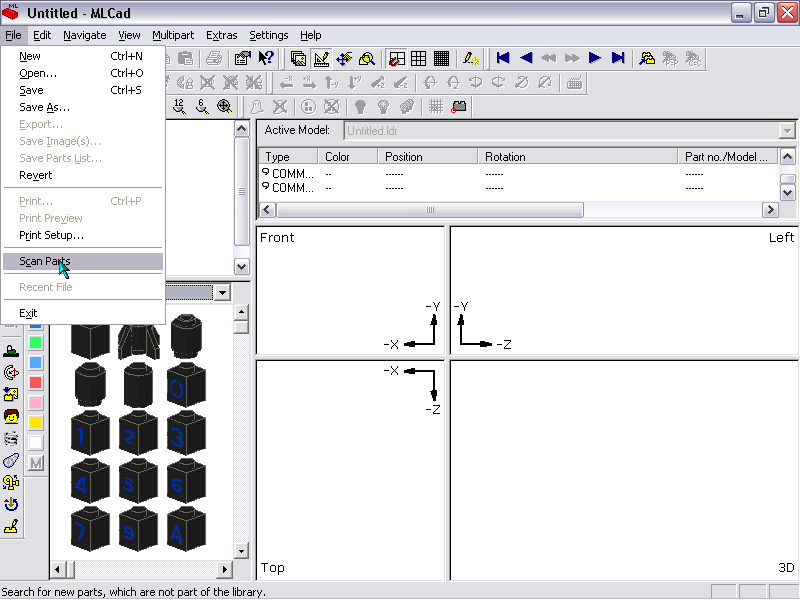Click the Color column header

click(347, 157)
